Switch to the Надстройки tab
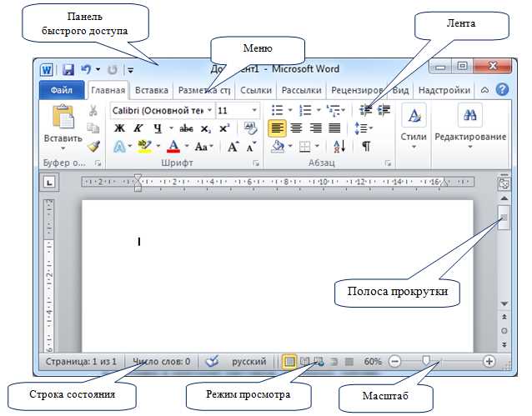Image resolution: width=532 pixels, height=416 pixels. coord(444,90)
